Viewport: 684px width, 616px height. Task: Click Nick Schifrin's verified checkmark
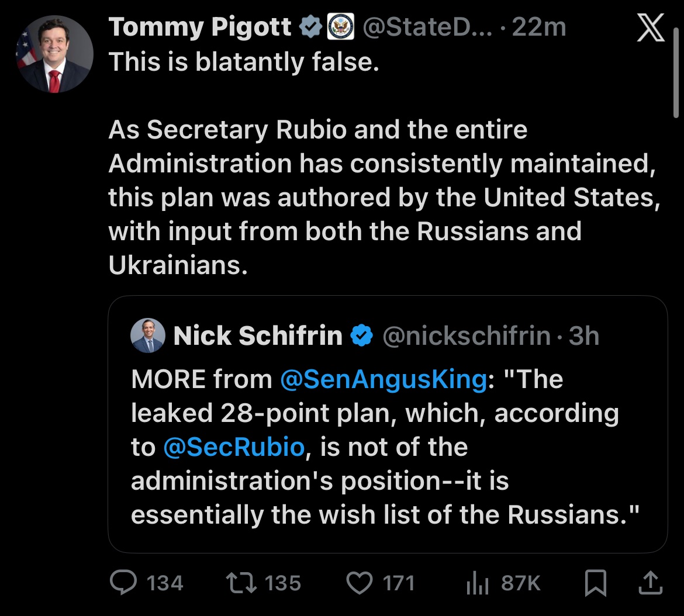click(361, 336)
